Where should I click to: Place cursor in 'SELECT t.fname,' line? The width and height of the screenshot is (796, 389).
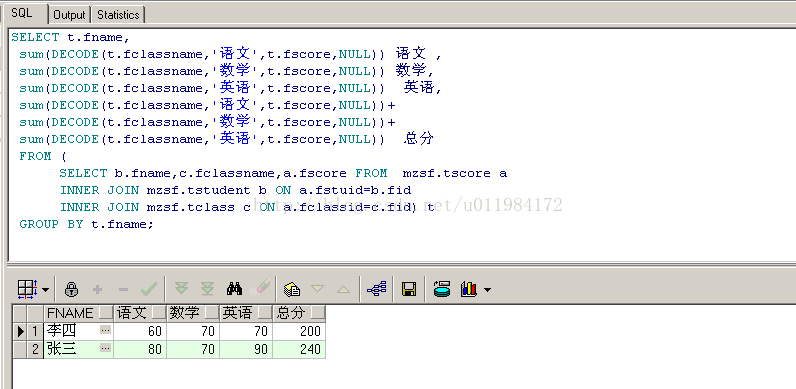coord(71,37)
